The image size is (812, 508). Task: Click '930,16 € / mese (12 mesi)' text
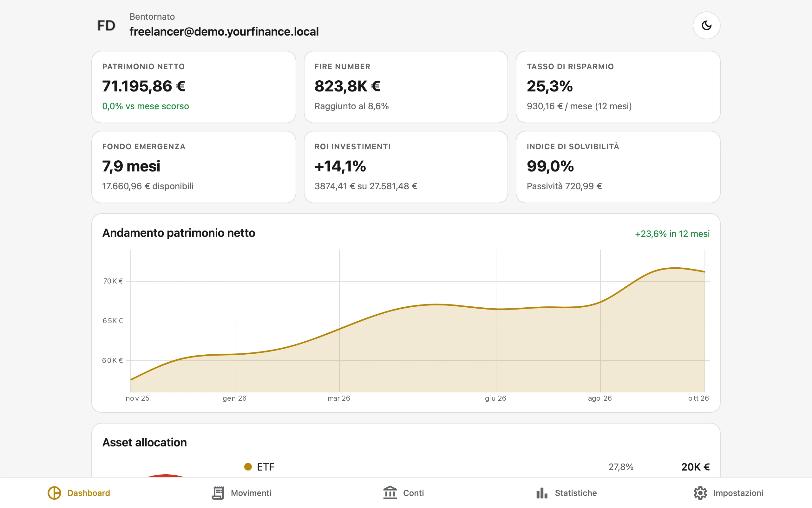pyautogui.click(x=579, y=106)
